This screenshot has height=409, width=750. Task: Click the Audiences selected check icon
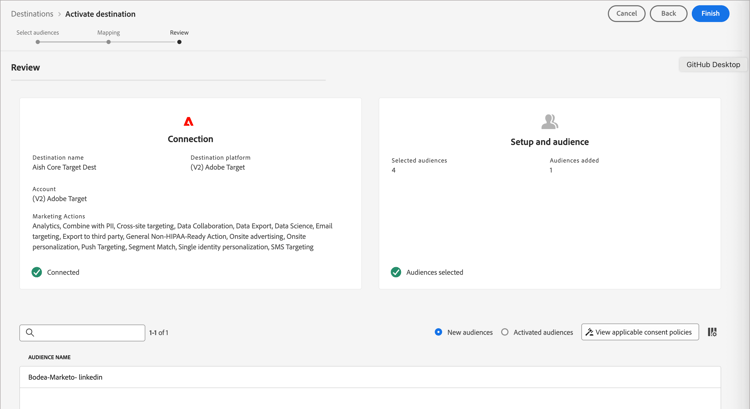click(396, 272)
